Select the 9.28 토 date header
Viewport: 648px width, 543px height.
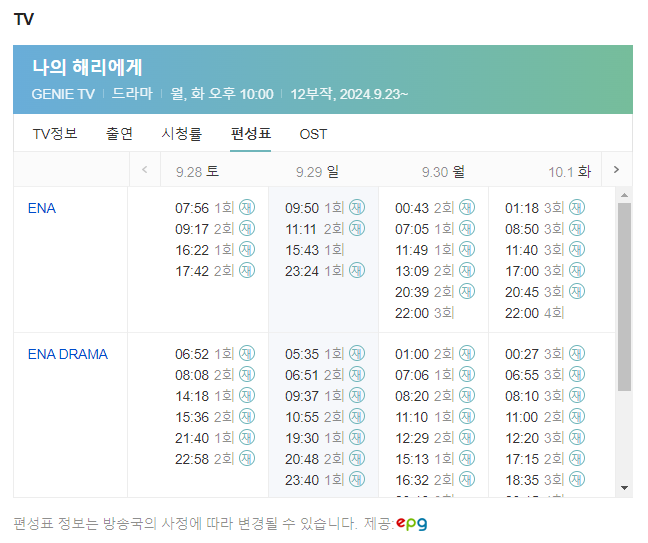pos(197,171)
